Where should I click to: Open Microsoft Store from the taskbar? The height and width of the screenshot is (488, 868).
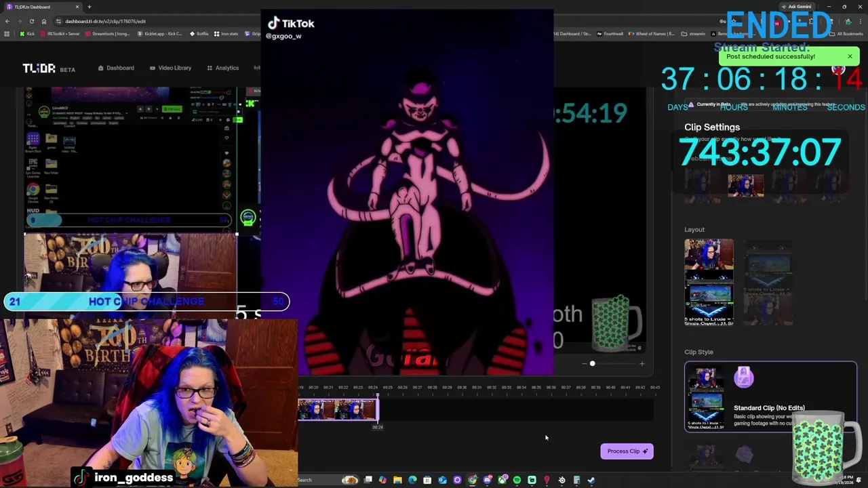427,480
